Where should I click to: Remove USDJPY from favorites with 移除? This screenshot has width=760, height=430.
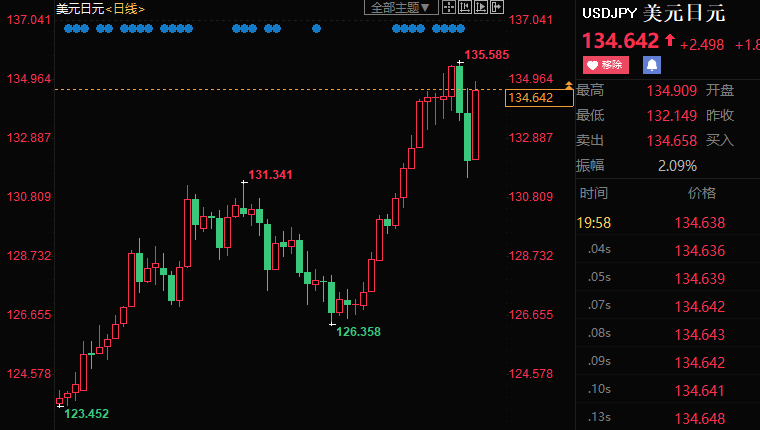604,65
